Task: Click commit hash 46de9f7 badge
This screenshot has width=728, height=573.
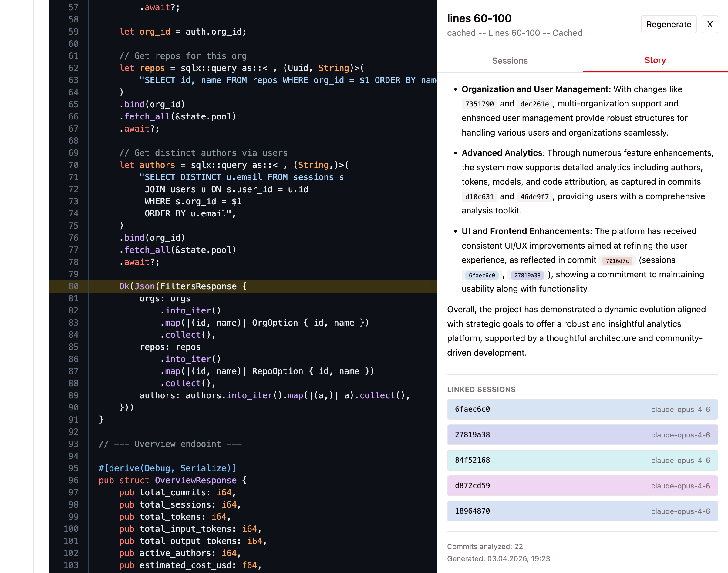Action: pyautogui.click(x=534, y=196)
